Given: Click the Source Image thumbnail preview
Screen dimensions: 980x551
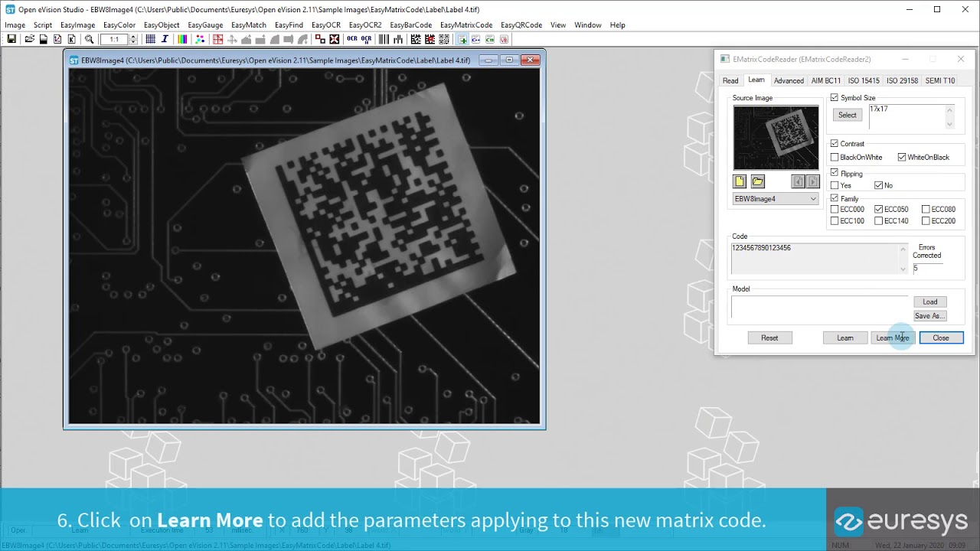Looking at the screenshot, I should pos(776,138).
